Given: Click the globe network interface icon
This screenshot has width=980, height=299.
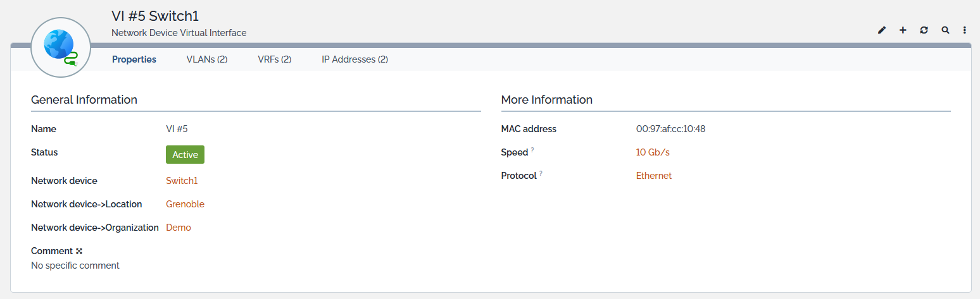Looking at the screenshot, I should (x=61, y=47).
